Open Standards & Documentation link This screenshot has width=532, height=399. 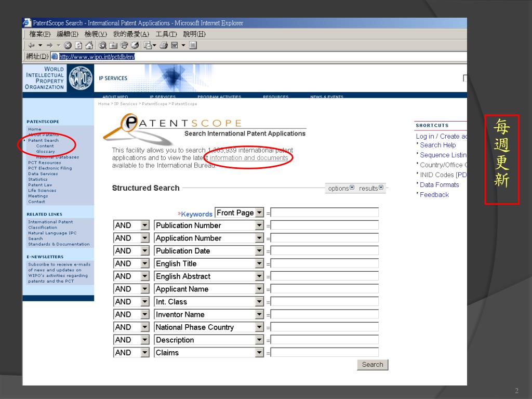(x=59, y=244)
